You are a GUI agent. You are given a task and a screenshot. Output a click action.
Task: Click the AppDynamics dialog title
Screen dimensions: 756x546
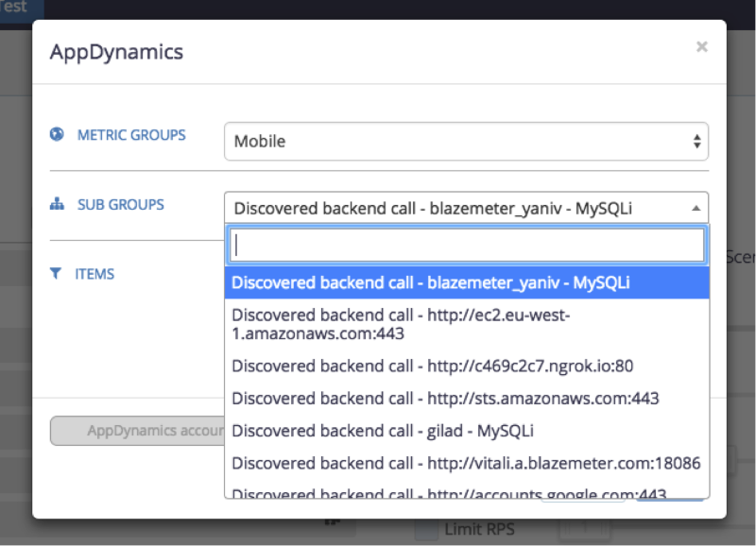pos(116,52)
